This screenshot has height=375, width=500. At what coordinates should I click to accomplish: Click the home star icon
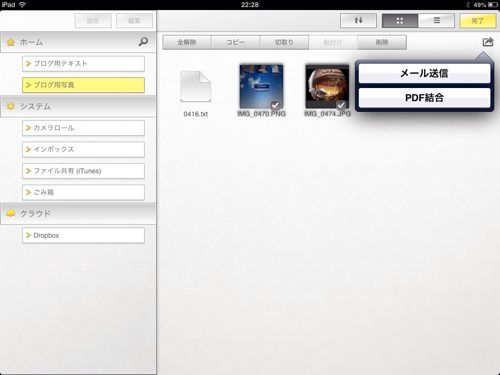(11, 42)
